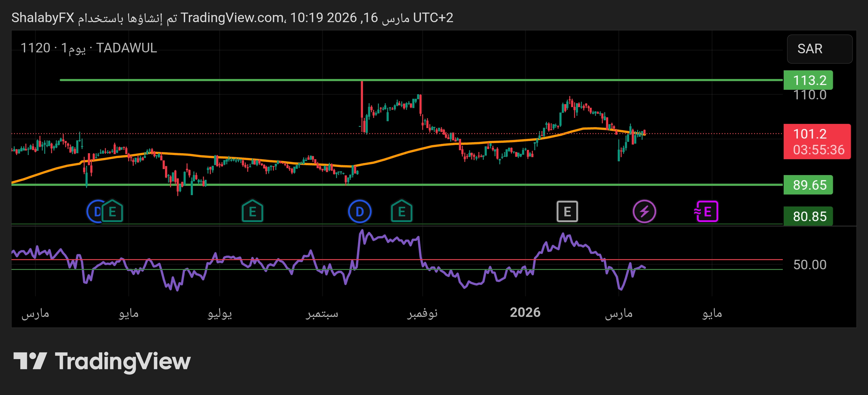The width and height of the screenshot is (868, 395).
Task: Click the green earnings E icon near November
Action: tap(401, 212)
